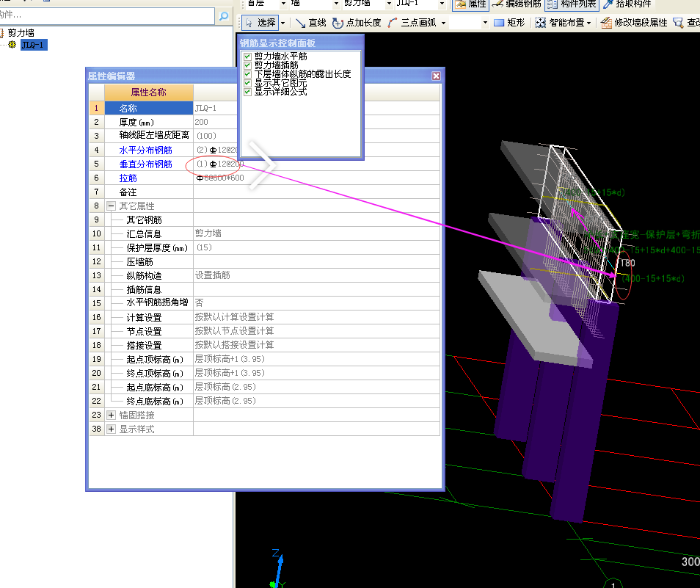Viewport: 700px width, 588px height.
Task: Click 终点顶标高 value 层顶标高+1 (3.95)
Action: tap(316, 373)
